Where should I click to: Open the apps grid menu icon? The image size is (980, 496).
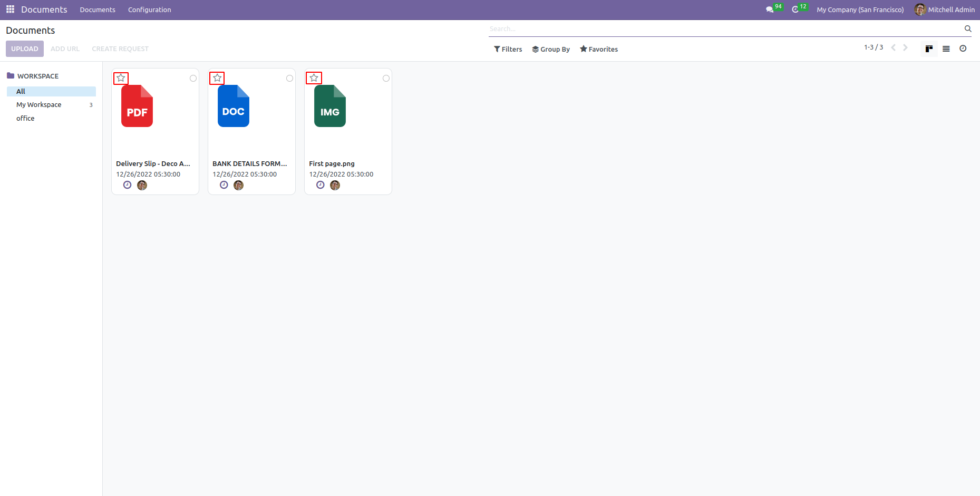click(10, 9)
